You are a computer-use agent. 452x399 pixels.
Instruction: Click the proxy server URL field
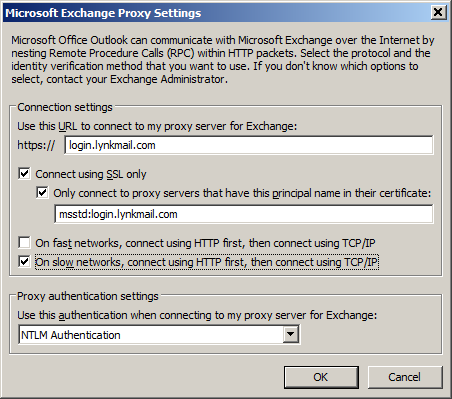click(x=249, y=145)
